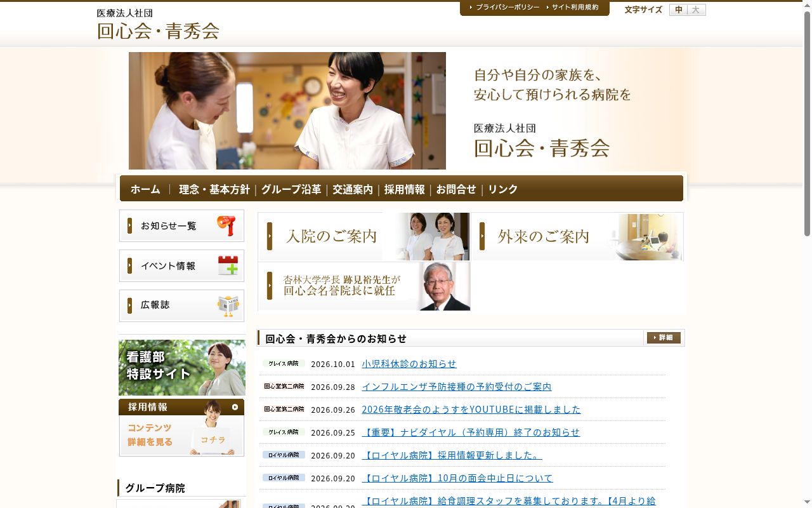The height and width of the screenshot is (508, 812).
Task: Open 【ロイヤル病院】10月の面会中止日について link
Action: coord(457,478)
